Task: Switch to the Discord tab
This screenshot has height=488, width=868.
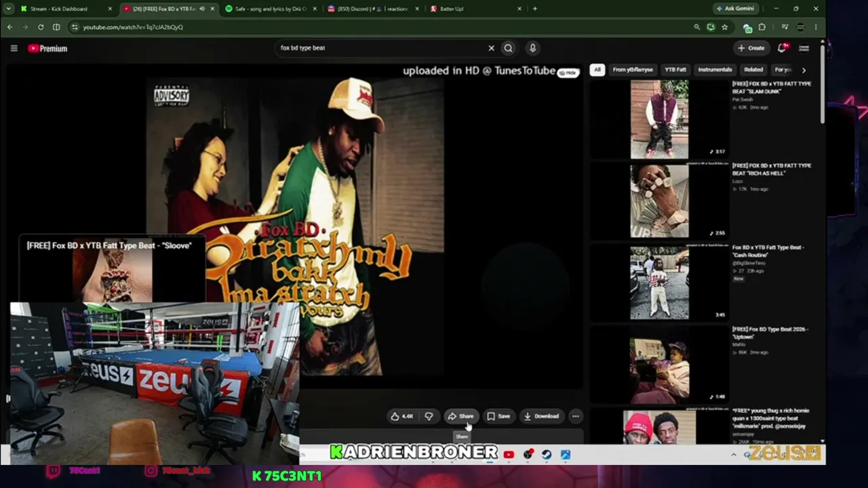Action: coord(374,9)
